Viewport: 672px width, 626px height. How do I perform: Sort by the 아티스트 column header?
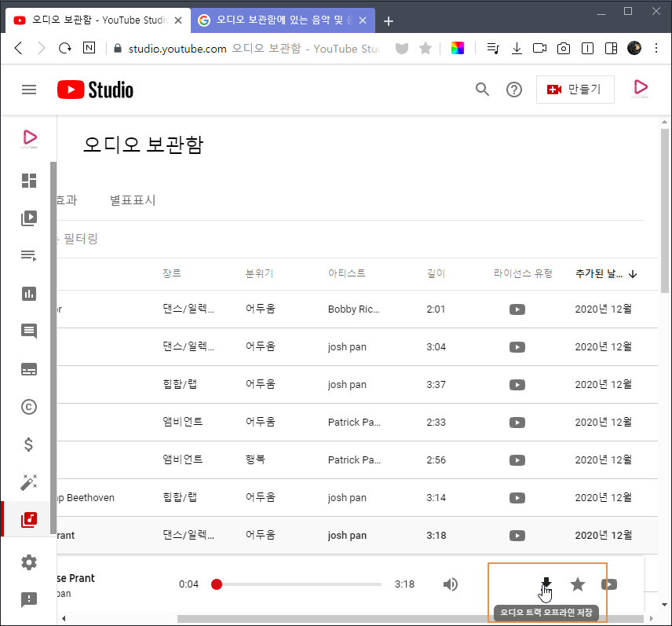coord(347,273)
